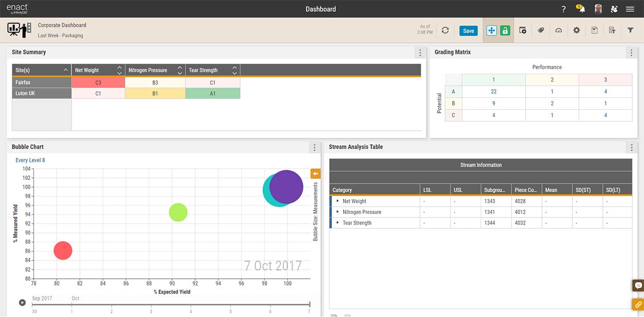Screen dimensions: 644x317
Task: Open the user group switch icon
Action: pos(614,9)
